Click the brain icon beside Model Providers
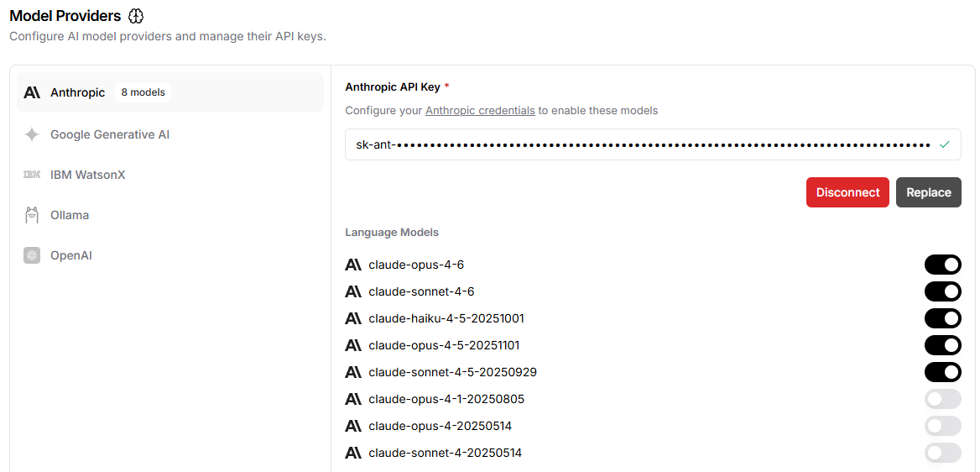The image size is (980, 472). pyautogui.click(x=136, y=16)
